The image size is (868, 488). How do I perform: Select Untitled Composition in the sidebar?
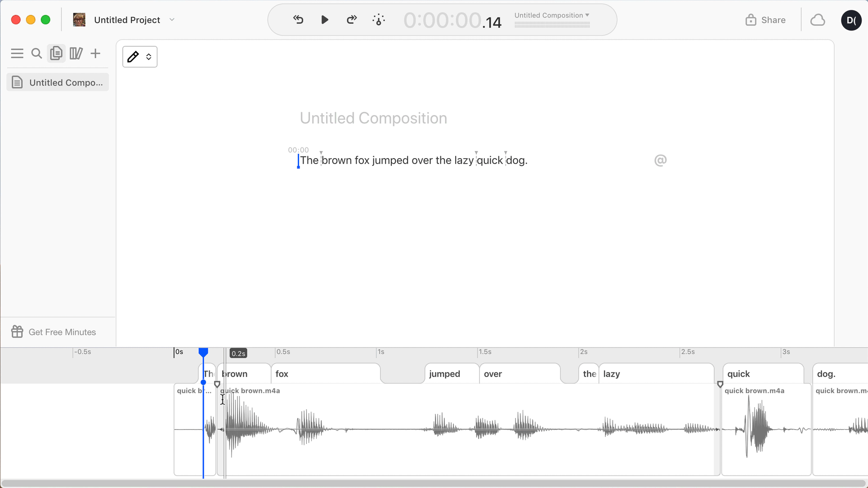(x=58, y=83)
